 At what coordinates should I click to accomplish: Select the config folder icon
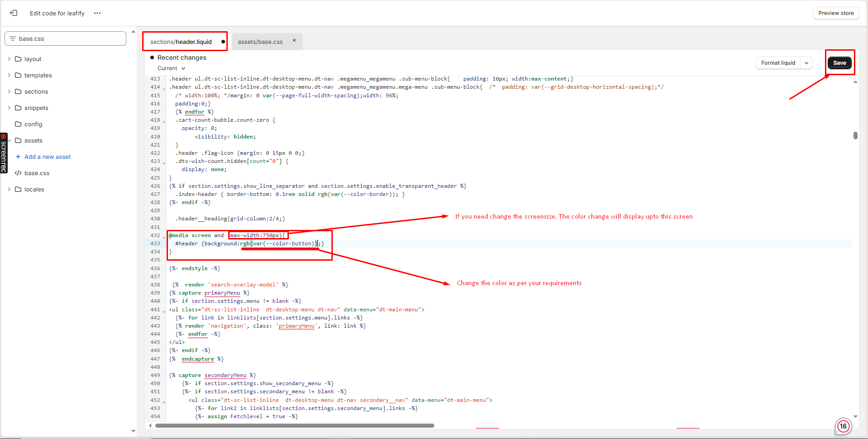tap(18, 124)
